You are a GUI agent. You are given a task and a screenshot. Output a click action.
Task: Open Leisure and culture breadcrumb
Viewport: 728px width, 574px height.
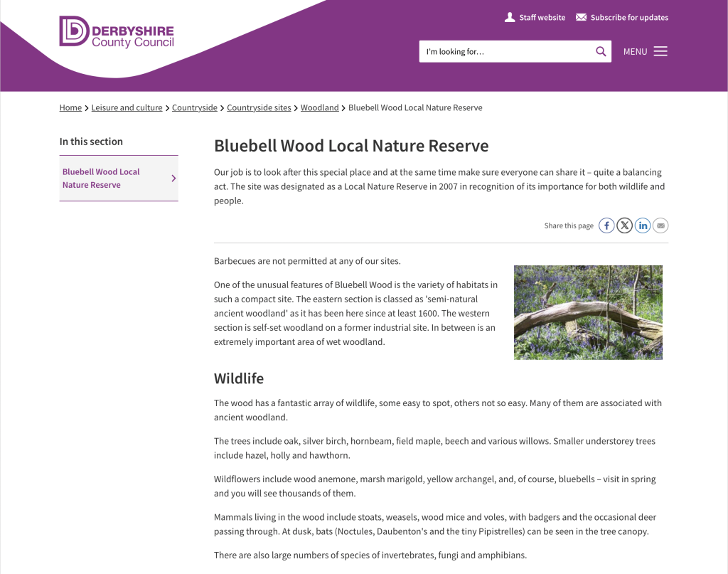click(127, 108)
